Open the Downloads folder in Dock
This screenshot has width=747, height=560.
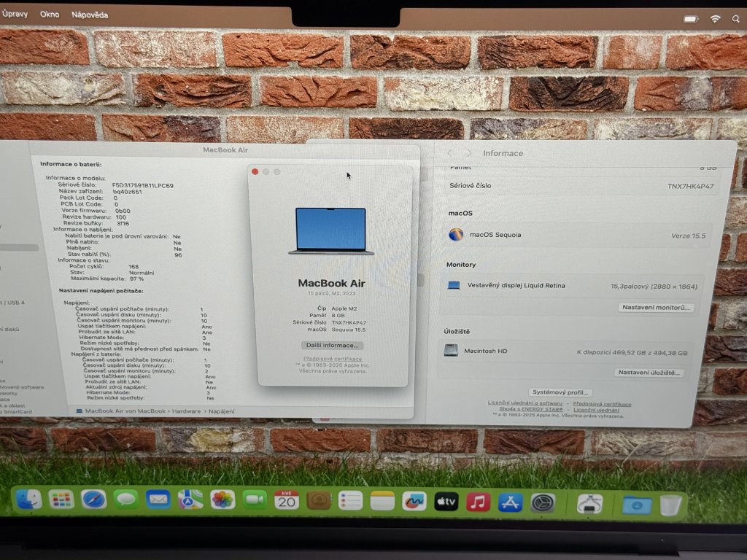coord(637,505)
